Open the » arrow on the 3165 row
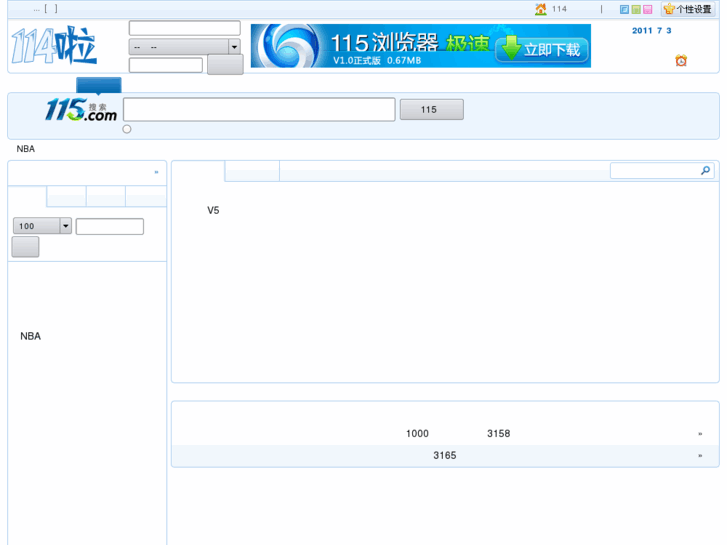The image size is (727, 545). point(700,455)
